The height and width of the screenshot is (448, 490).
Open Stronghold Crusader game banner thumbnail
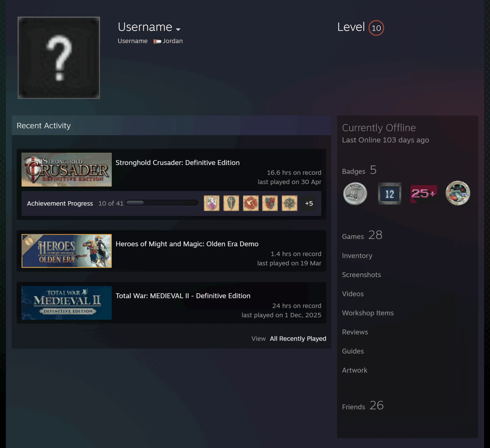pyautogui.click(x=67, y=170)
